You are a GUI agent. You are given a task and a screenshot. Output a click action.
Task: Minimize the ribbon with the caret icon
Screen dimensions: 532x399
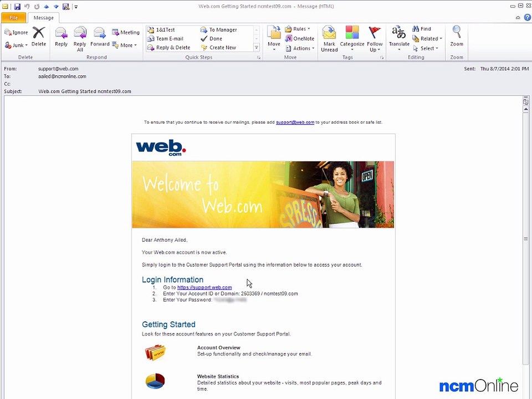[518, 17]
